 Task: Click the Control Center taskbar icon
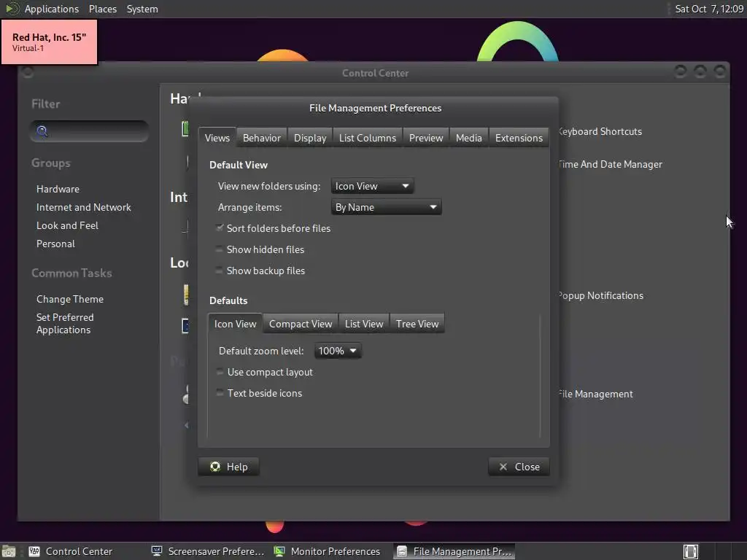[x=34, y=551]
